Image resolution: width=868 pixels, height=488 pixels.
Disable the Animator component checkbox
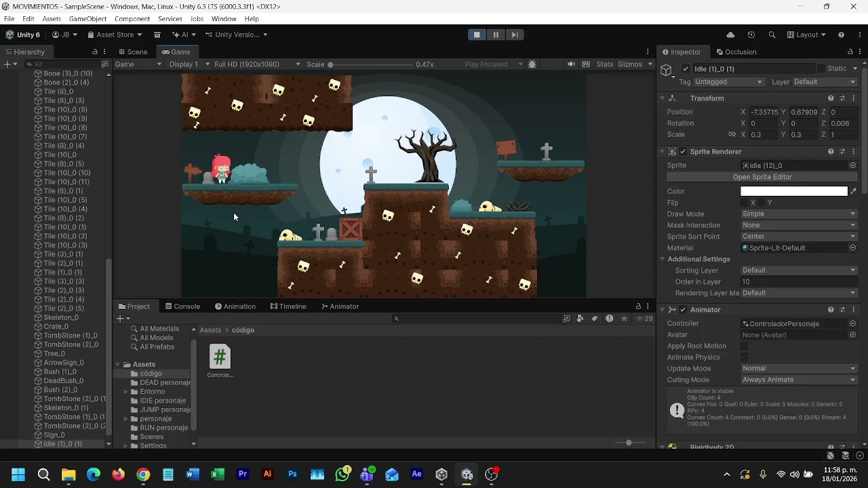[683, 310]
